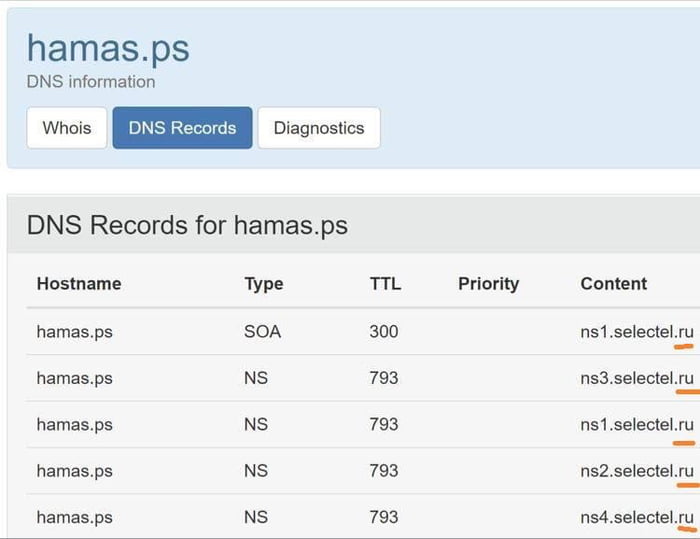Click hostname in ns2.selectel.ru row
The height and width of the screenshot is (539, 700).
[x=75, y=471]
